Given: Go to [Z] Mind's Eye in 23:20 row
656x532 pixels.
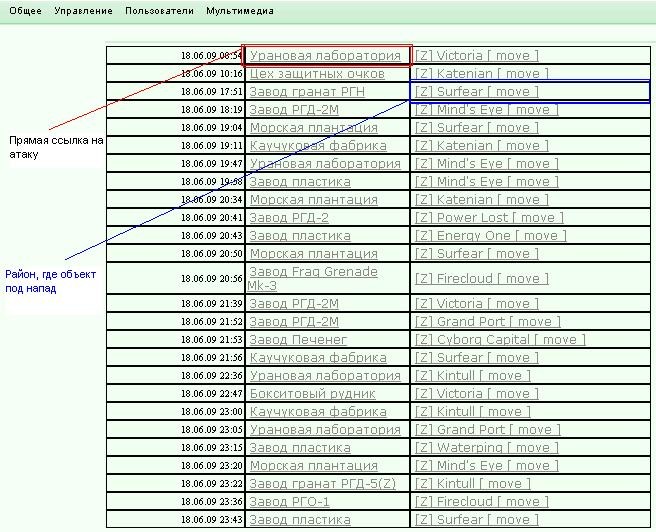Looking at the screenshot, I should pyautogui.click(x=487, y=466).
